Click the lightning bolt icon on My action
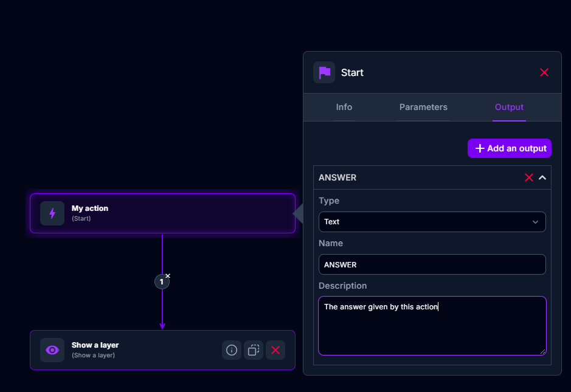 (x=52, y=213)
